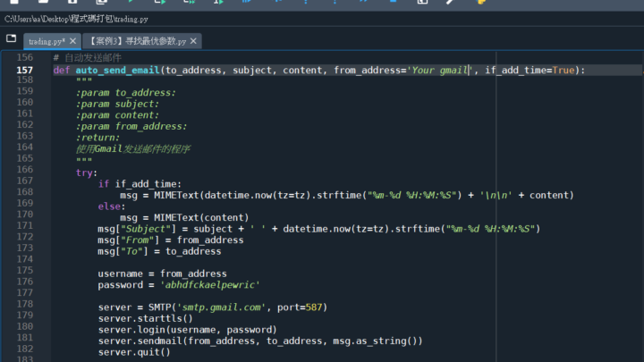Place cursor on auto_send_email function name
The image size is (644, 362).
pyautogui.click(x=118, y=71)
